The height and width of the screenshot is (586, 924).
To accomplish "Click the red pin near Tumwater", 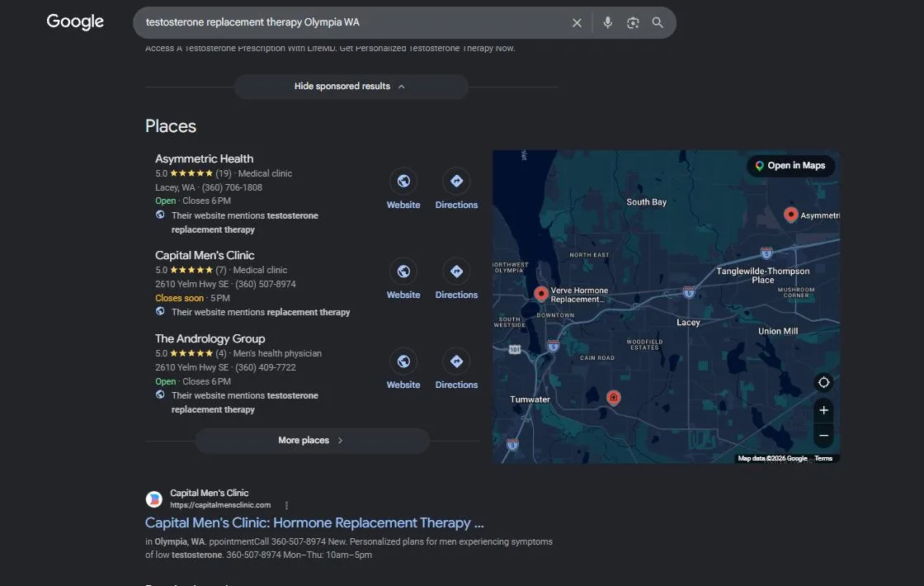I will pos(614,397).
